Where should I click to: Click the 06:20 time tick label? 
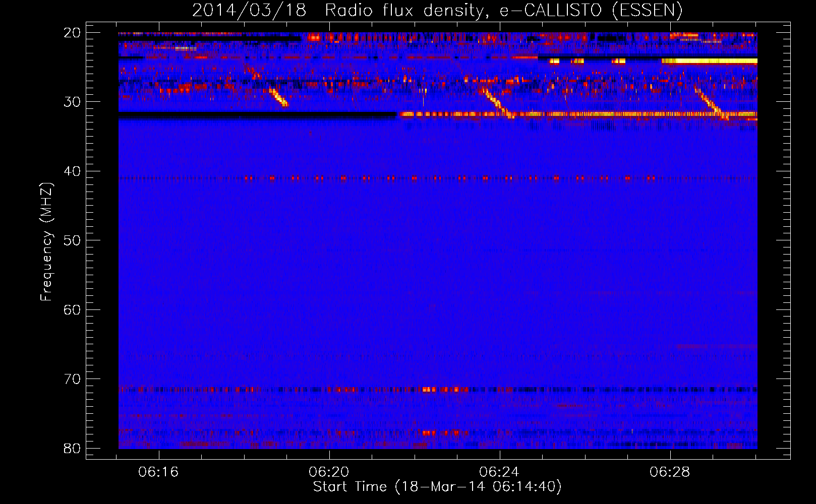(x=329, y=472)
